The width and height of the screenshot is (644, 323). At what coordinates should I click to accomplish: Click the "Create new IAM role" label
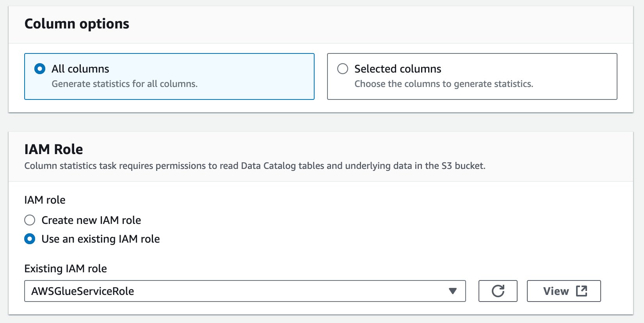point(91,220)
